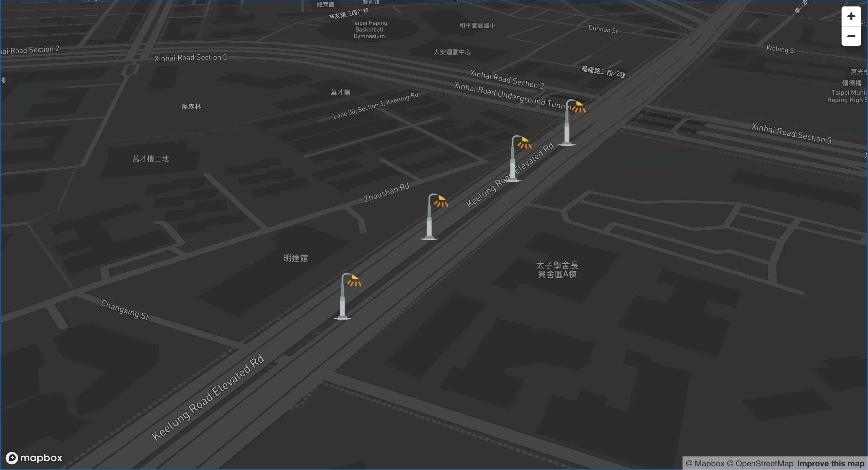Screen dimensions: 868x470
Task: Open the © Mapbox attribution link
Action: (x=705, y=464)
